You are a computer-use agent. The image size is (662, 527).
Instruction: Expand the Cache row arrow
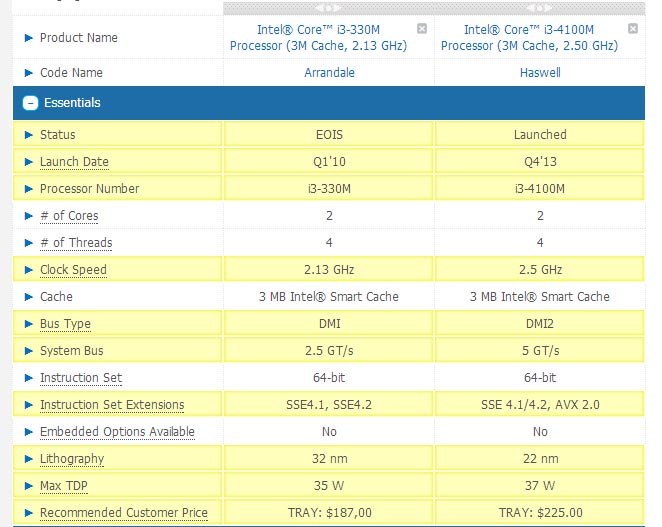(x=29, y=297)
